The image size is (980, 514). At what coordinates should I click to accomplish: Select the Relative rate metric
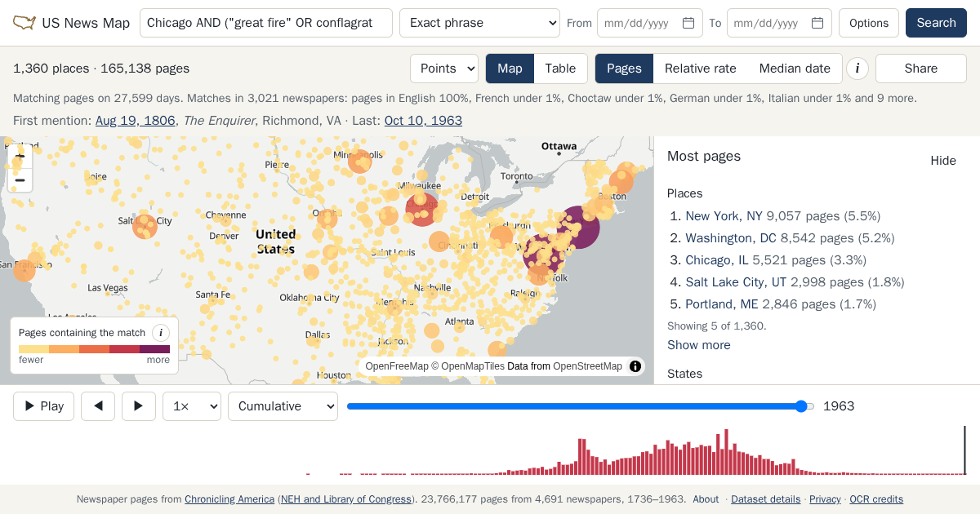click(701, 69)
